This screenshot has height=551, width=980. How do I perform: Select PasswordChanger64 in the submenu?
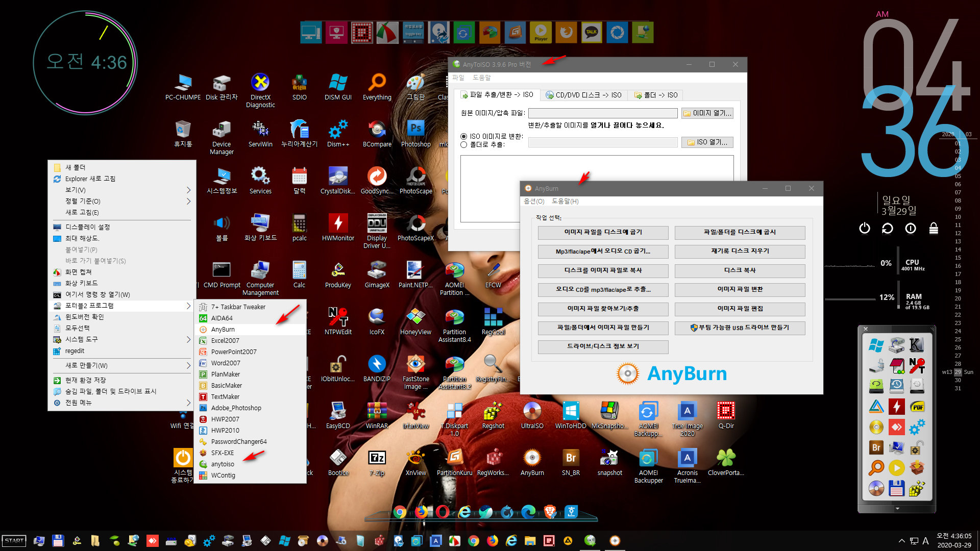tap(251, 442)
